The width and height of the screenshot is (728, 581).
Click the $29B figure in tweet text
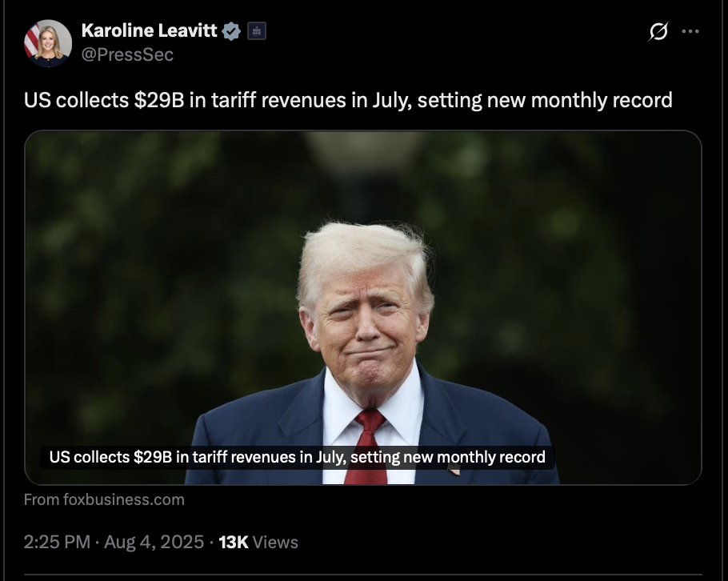click(x=159, y=100)
